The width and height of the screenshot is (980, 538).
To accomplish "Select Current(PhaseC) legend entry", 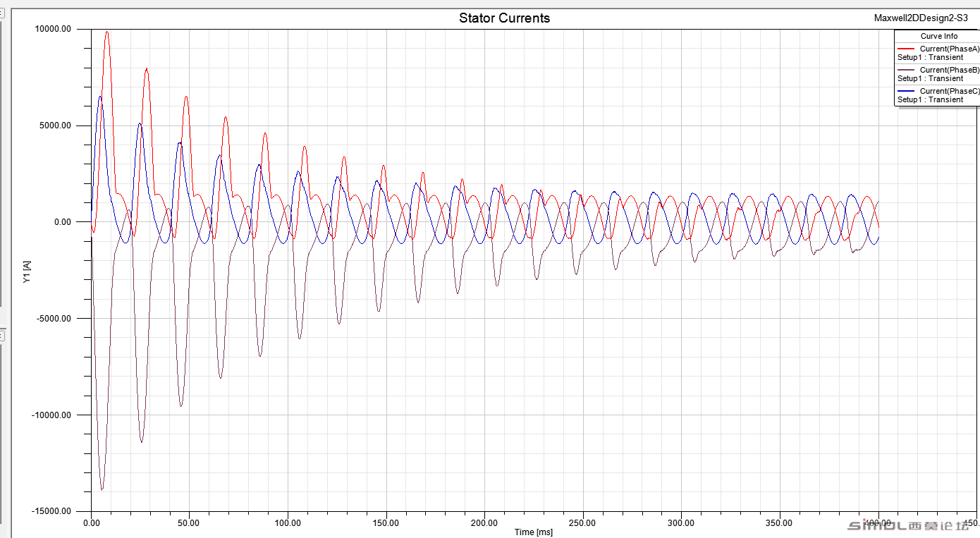I will [950, 91].
